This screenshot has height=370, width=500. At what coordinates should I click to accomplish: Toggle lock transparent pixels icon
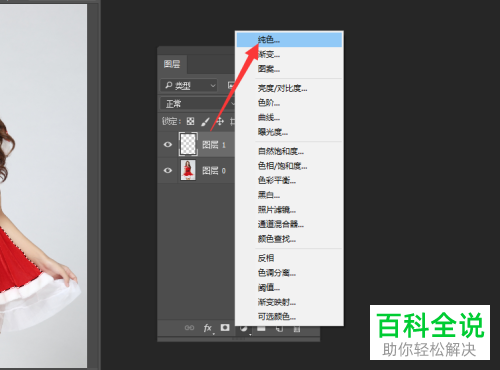click(190, 121)
